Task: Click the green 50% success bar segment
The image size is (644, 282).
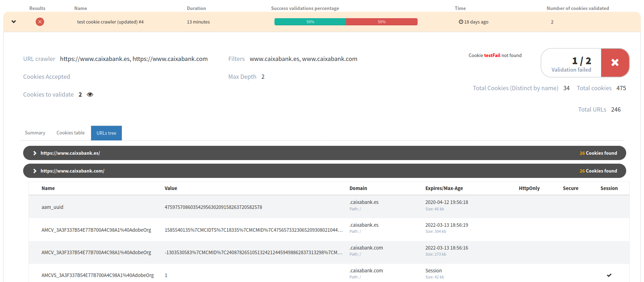Action: (x=310, y=22)
